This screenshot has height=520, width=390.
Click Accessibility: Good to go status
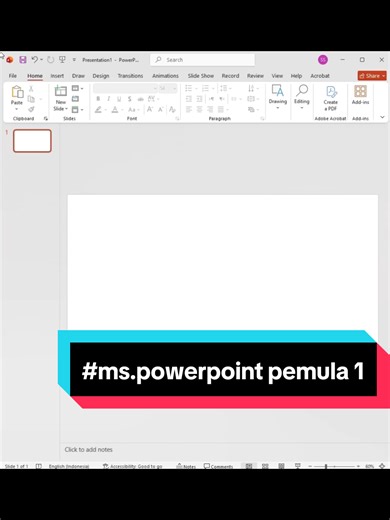click(132, 466)
